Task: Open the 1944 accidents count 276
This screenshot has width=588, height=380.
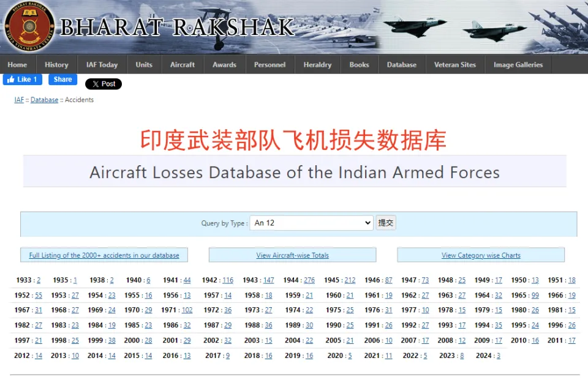Action: (x=309, y=280)
